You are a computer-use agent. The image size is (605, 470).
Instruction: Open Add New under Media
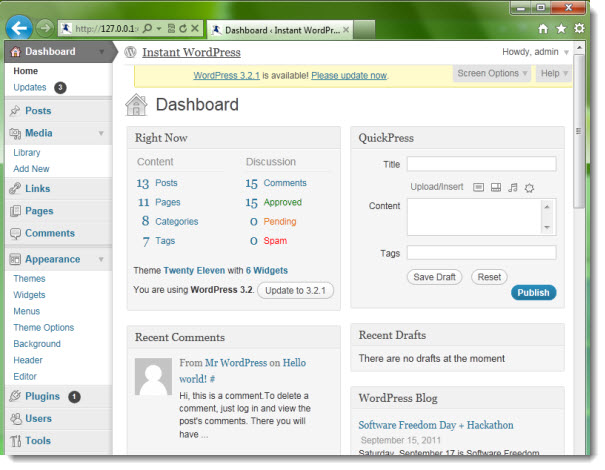tap(31, 169)
